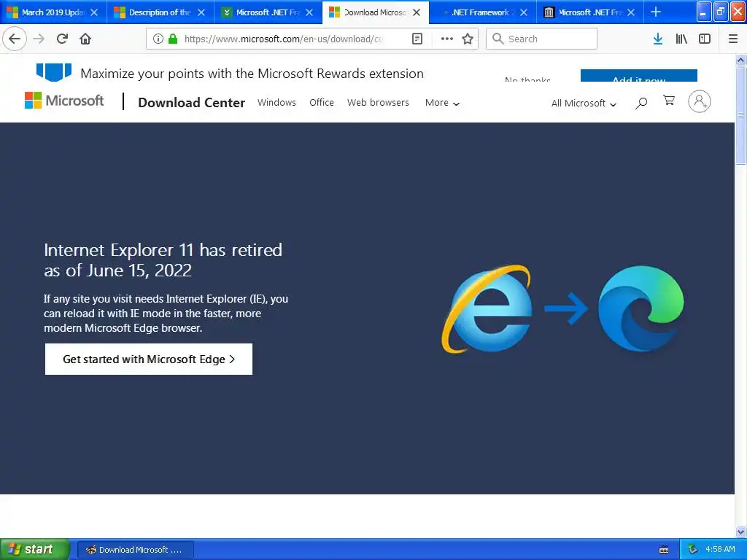Screen dimensions: 747x560
Task: Click the scrollbar up arrow
Action: coord(740,60)
